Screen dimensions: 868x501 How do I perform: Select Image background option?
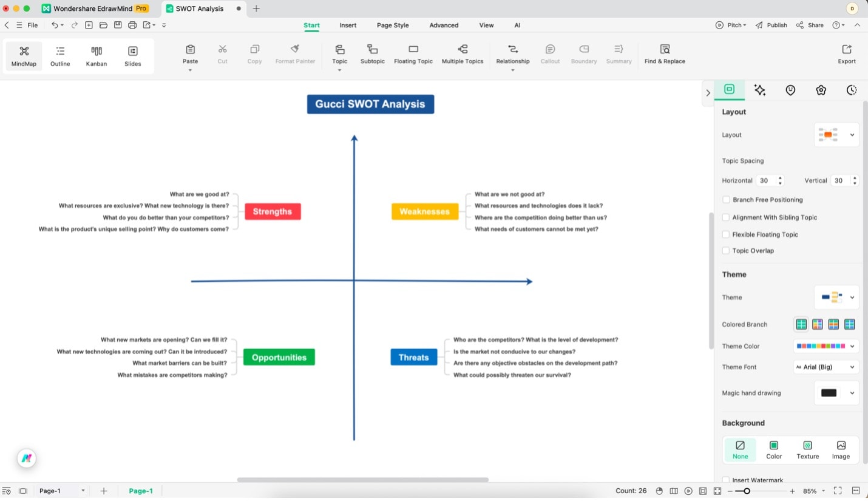coord(841,450)
